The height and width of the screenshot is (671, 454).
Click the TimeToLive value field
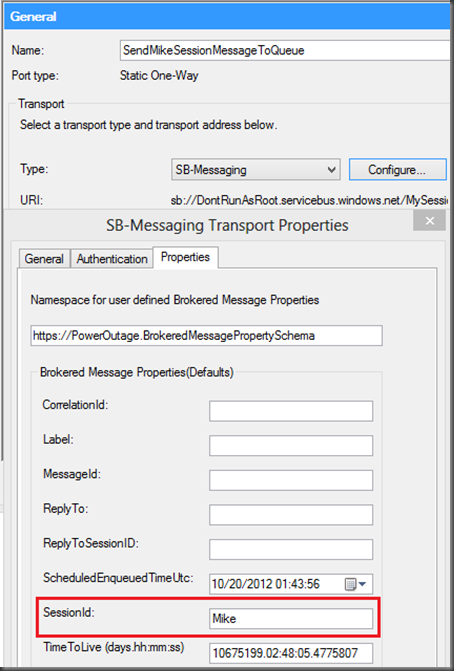coord(291,653)
